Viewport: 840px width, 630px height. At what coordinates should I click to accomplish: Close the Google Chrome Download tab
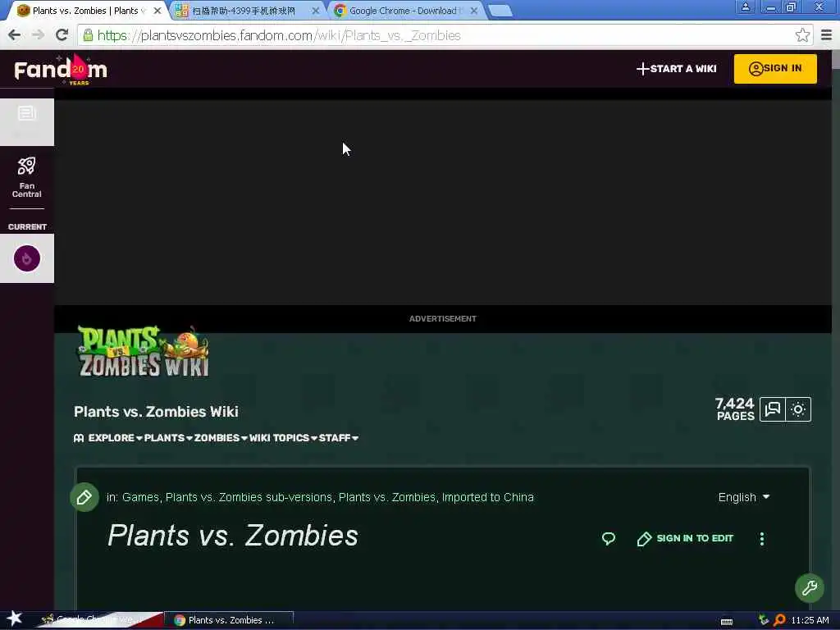[x=473, y=11]
